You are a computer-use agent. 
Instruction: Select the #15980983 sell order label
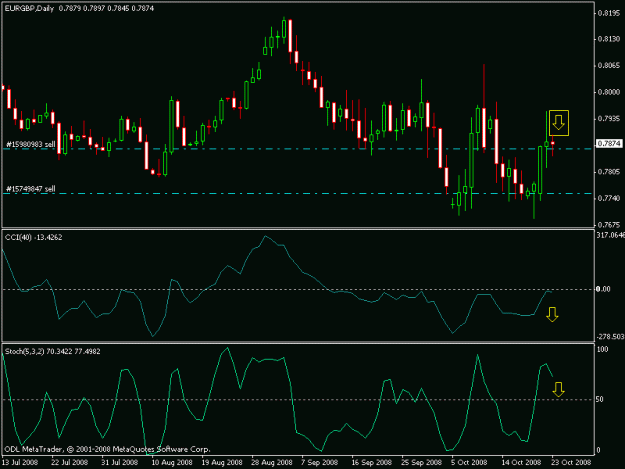tap(31, 144)
